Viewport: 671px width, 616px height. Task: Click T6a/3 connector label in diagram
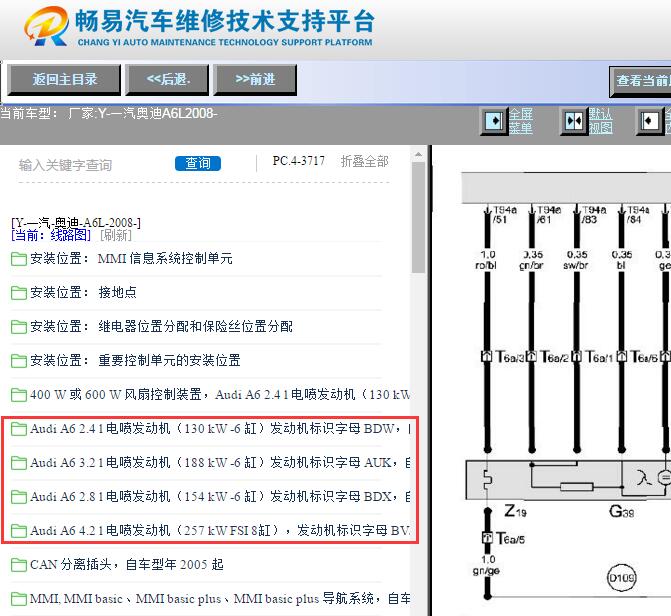tap(510, 357)
